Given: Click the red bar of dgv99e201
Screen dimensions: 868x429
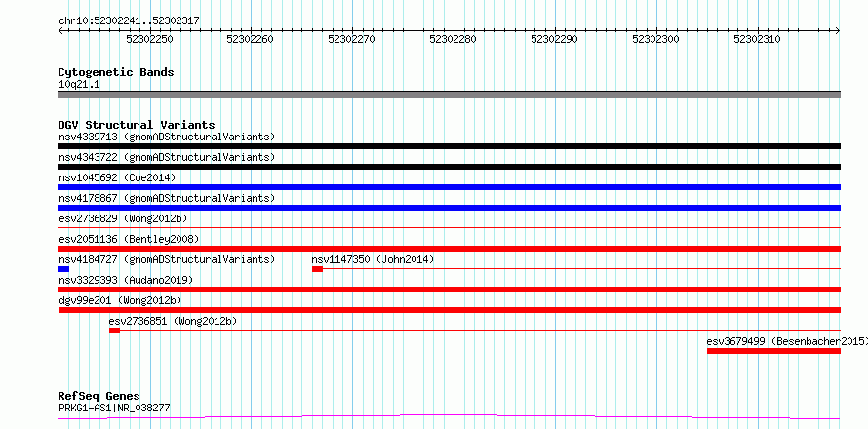Looking at the screenshot, I should click(449, 310).
